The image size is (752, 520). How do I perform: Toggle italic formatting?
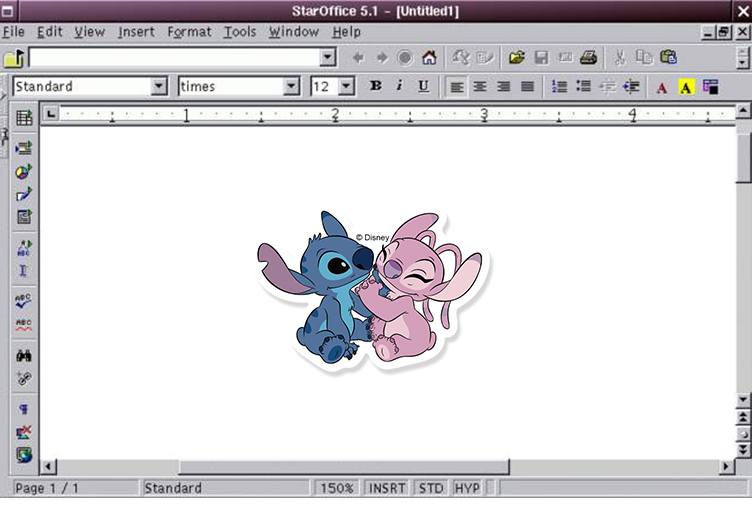pos(399,86)
